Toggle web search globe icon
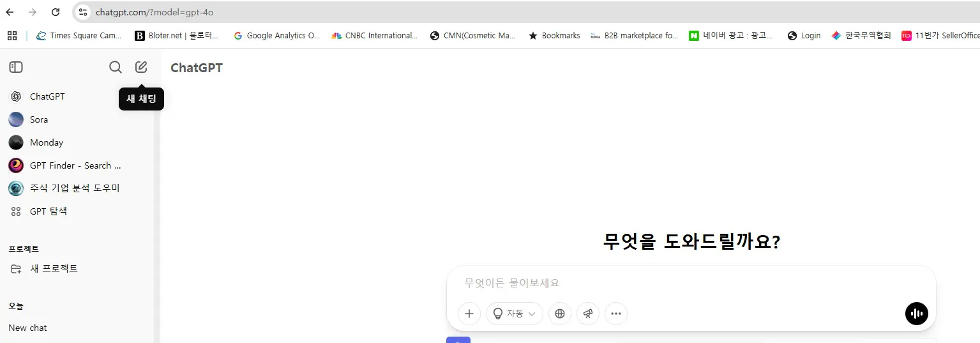 pyautogui.click(x=560, y=314)
